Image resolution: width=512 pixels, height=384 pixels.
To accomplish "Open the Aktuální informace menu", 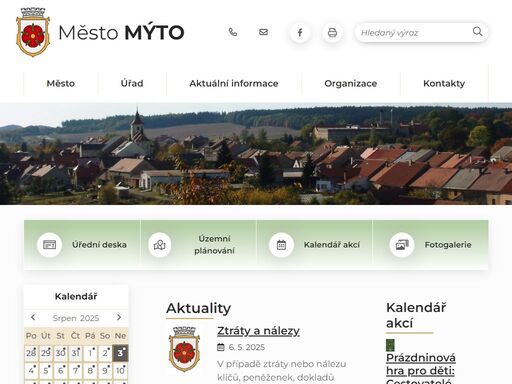I will click(x=234, y=83).
